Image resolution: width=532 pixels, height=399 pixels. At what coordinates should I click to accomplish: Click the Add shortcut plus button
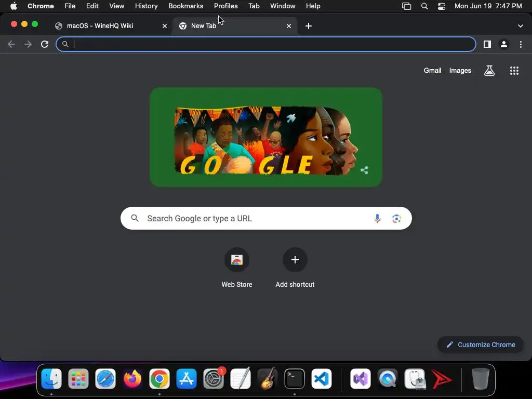coord(295,260)
